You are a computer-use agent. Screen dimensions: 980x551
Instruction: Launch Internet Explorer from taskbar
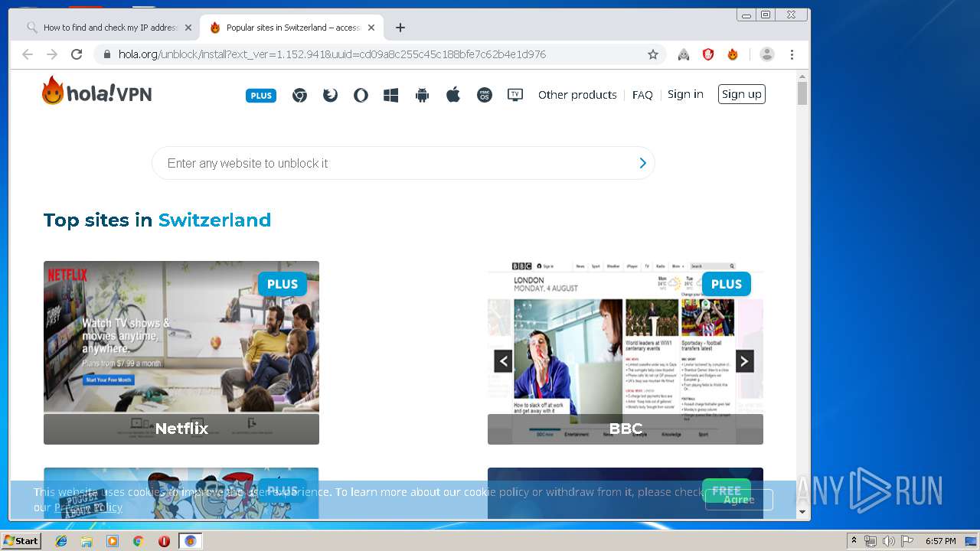(61, 541)
